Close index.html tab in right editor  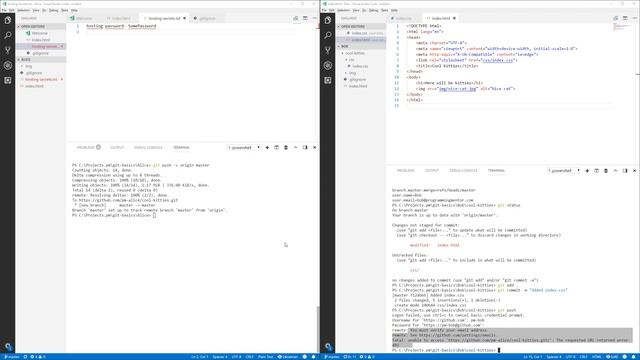point(454,18)
